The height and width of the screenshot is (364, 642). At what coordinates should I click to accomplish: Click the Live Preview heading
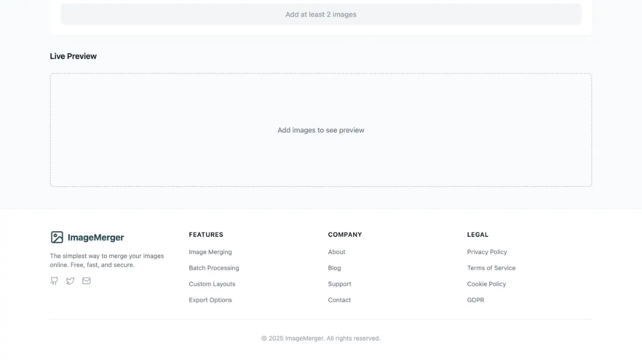pos(73,56)
